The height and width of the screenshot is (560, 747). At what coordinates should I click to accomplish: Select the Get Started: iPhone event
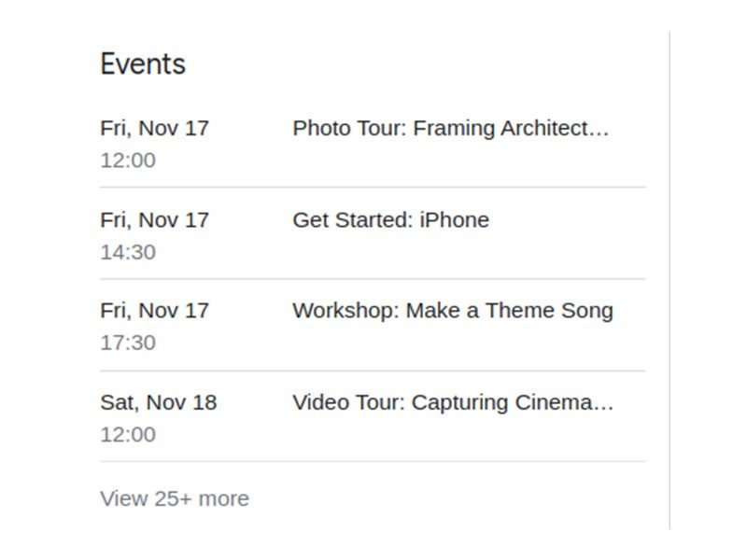[x=390, y=220]
